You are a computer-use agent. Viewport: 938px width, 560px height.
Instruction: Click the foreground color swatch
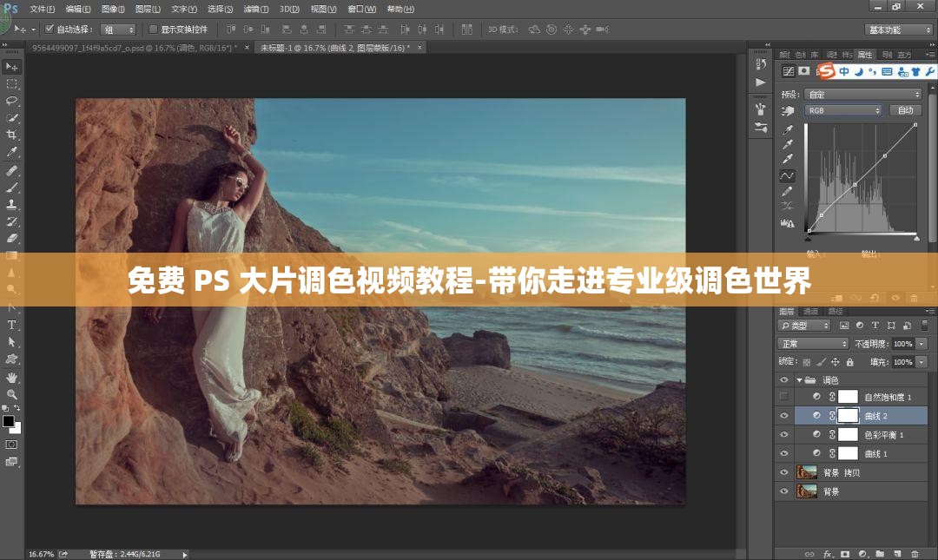click(x=8, y=423)
